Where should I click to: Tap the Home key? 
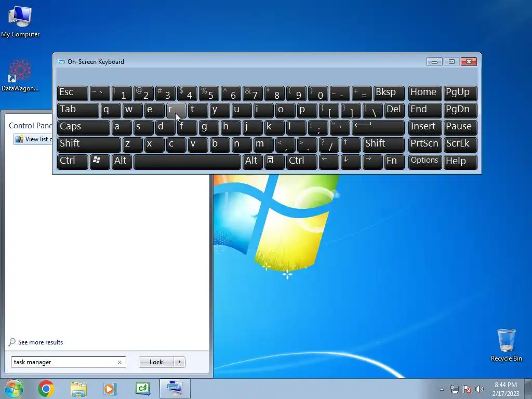pos(425,93)
